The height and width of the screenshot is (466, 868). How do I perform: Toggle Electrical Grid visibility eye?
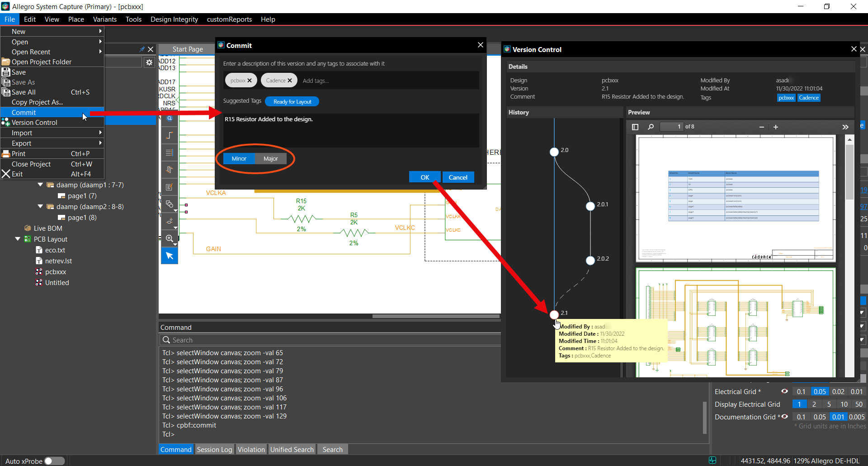tap(784, 391)
